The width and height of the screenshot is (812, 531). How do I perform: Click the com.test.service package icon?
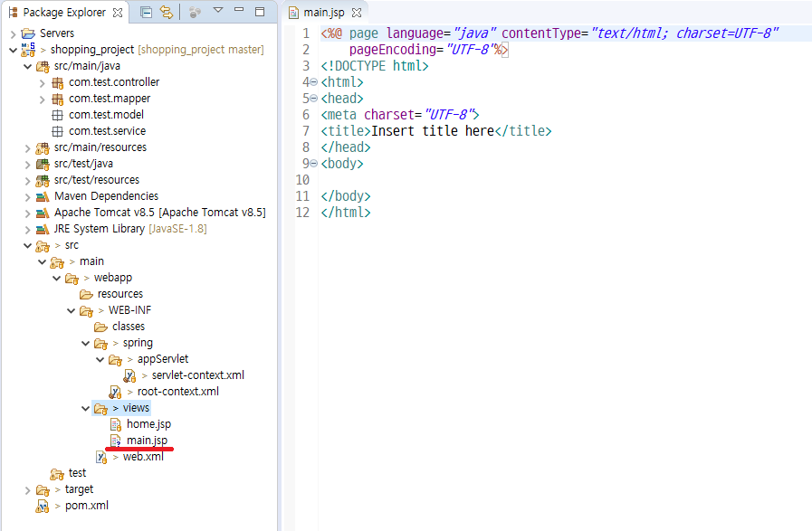coord(57,131)
